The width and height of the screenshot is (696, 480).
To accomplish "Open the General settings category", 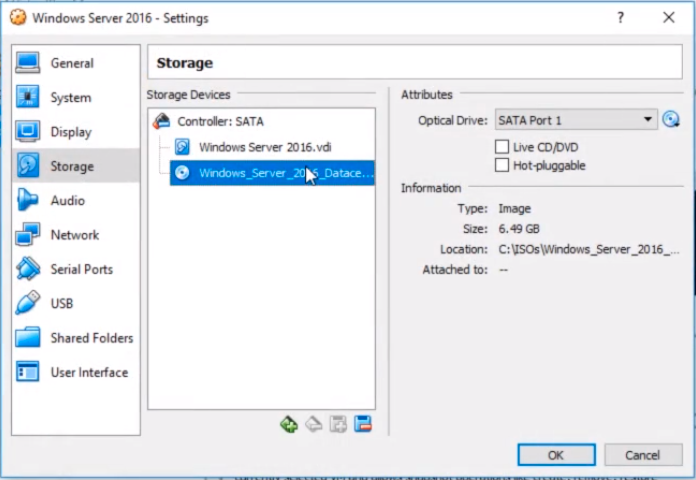I will click(76, 63).
